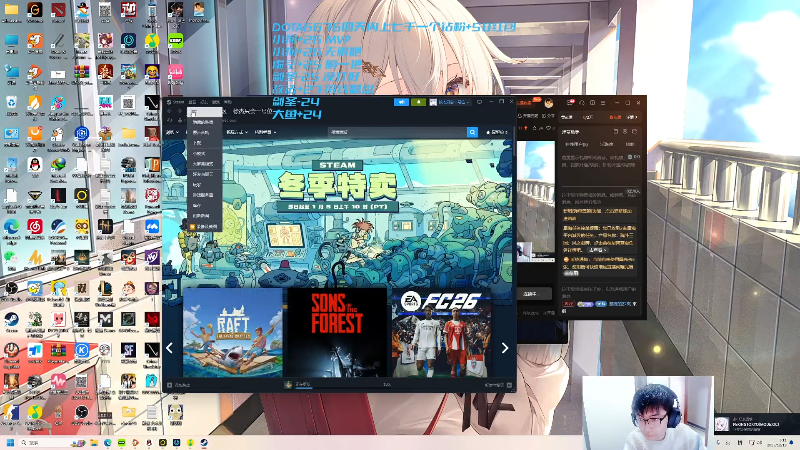Choose the highlighted top entry of the Steam menu

(x=205, y=112)
